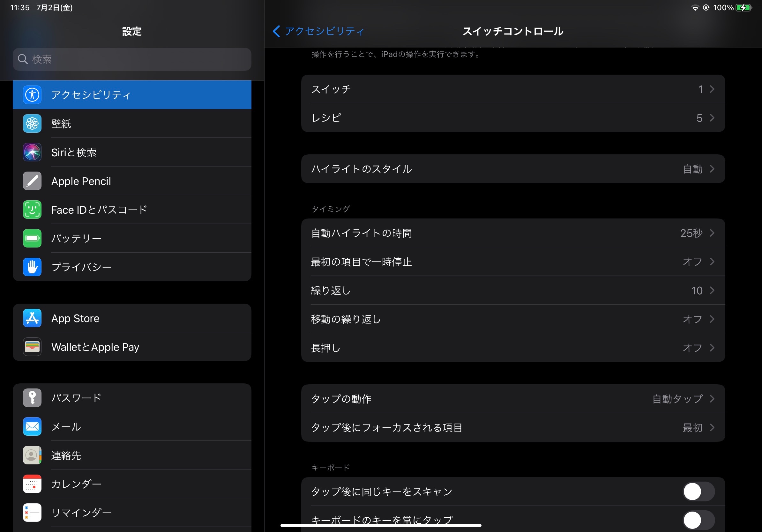
Task: Open Apple Pencil settings icon
Action: (x=32, y=181)
